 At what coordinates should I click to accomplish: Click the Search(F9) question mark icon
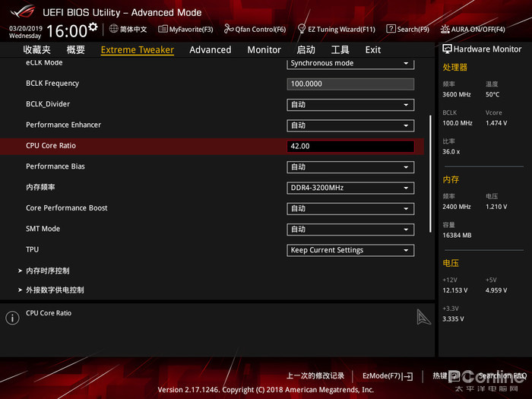tap(391, 29)
